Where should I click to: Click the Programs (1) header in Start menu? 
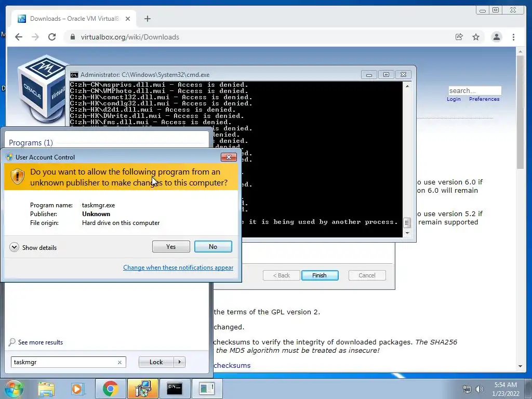31,142
